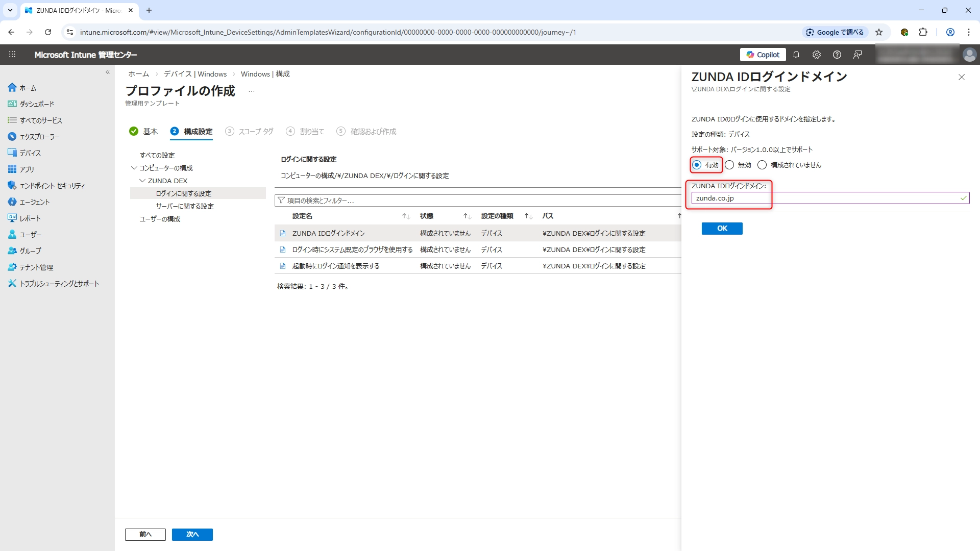Collapse the left navigation sidebar chevron

[x=108, y=72]
